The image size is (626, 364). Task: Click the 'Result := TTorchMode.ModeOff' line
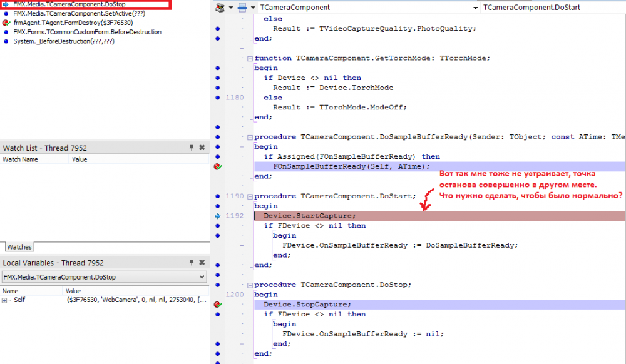340,107
